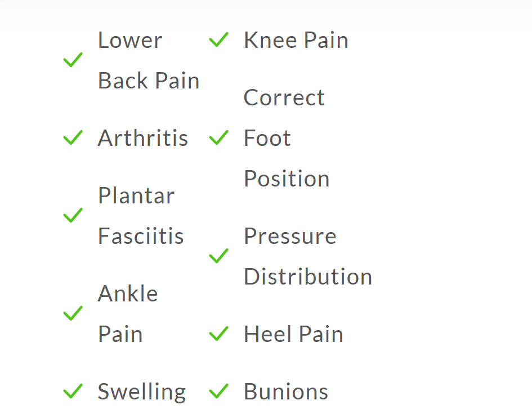Click the checkmark icon next to Bunions
This screenshot has width=532, height=409.
[218, 390]
